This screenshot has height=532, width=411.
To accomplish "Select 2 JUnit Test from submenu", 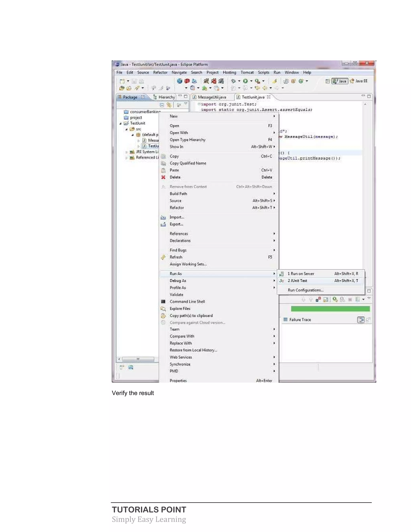I will [x=298, y=281].
